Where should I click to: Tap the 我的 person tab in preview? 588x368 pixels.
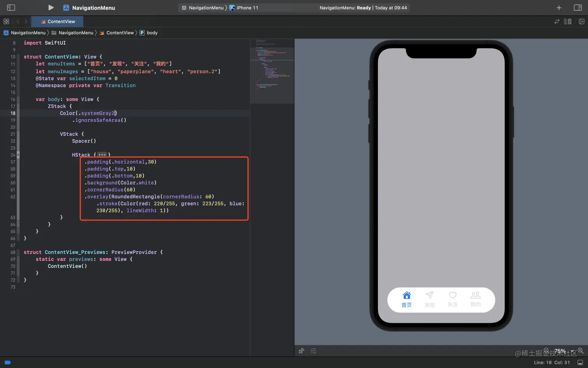[x=475, y=299]
